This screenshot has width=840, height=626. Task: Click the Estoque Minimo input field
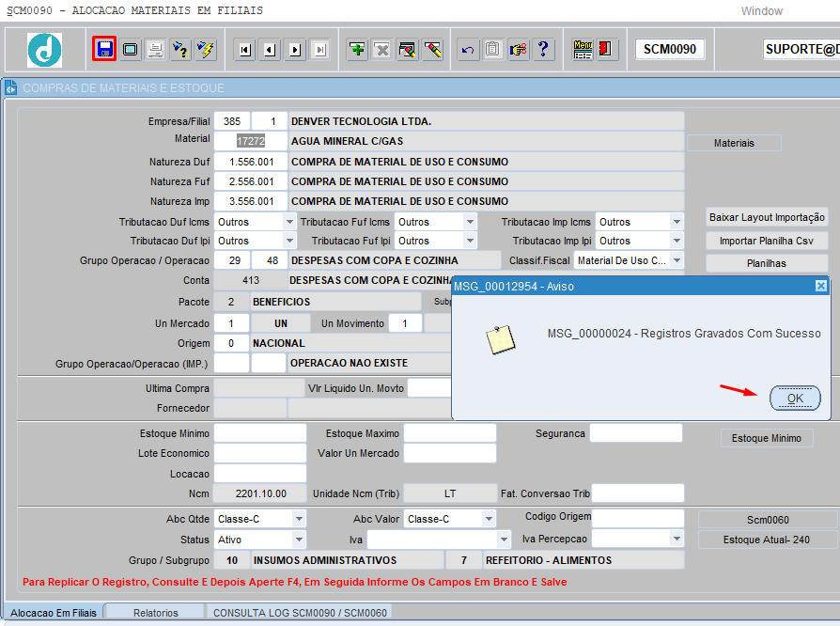tap(260, 433)
